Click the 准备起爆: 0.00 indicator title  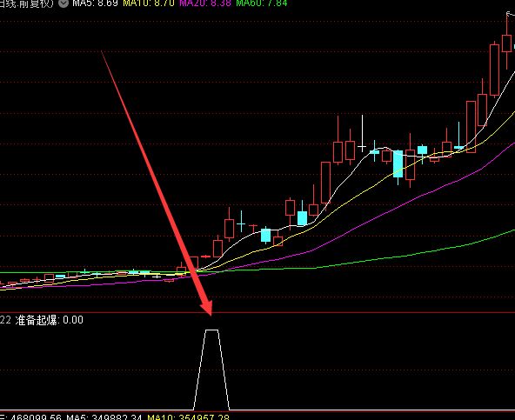tap(50, 320)
